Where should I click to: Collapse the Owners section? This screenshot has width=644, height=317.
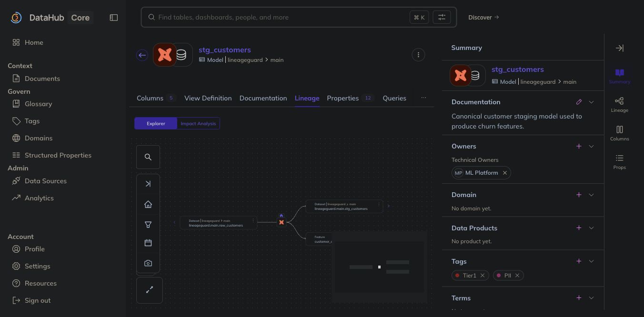coord(591,146)
